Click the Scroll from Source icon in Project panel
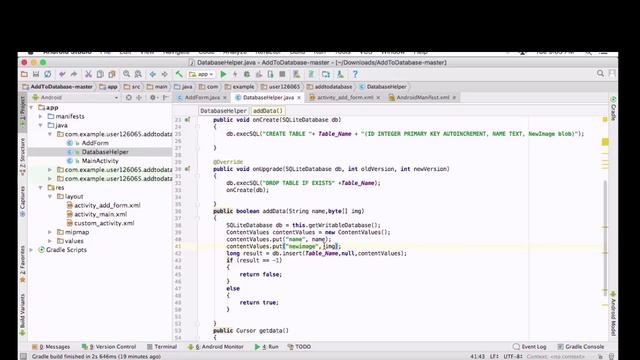The width and height of the screenshot is (640, 360). pyautogui.click(x=129, y=98)
